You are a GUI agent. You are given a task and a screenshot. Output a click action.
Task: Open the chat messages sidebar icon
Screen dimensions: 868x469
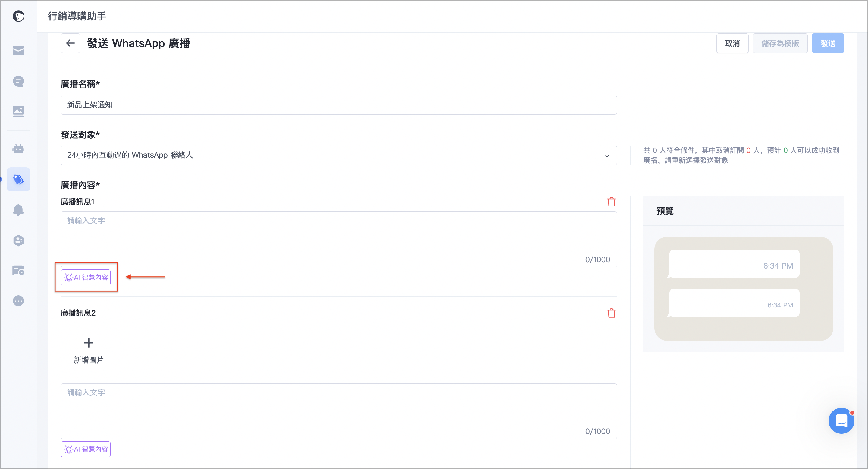click(x=18, y=81)
